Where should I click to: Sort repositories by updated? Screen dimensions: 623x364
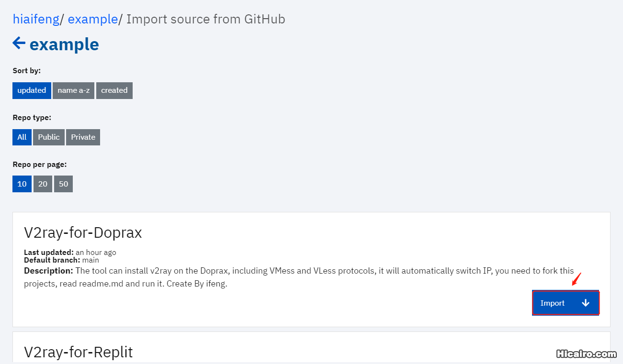[x=32, y=90]
